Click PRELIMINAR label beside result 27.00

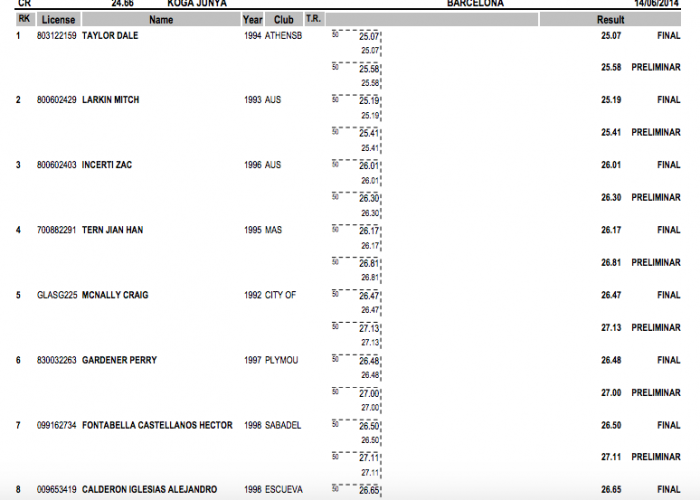point(656,393)
